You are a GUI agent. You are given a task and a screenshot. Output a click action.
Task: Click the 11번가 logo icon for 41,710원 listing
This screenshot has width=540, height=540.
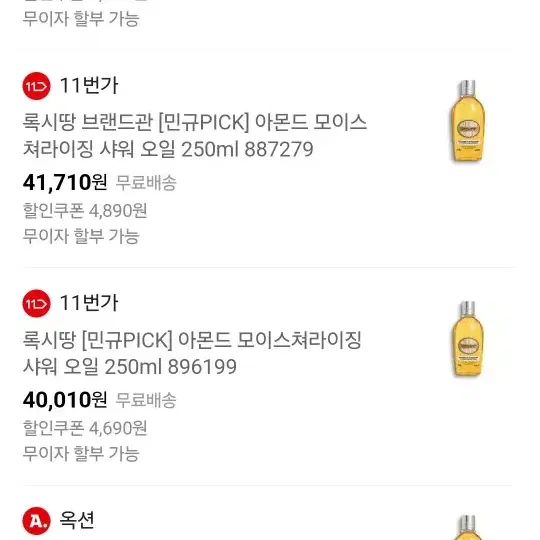(36, 86)
